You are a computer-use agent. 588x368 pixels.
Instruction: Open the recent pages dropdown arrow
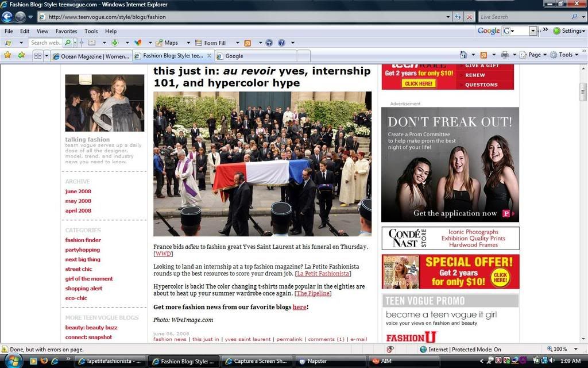(x=30, y=17)
